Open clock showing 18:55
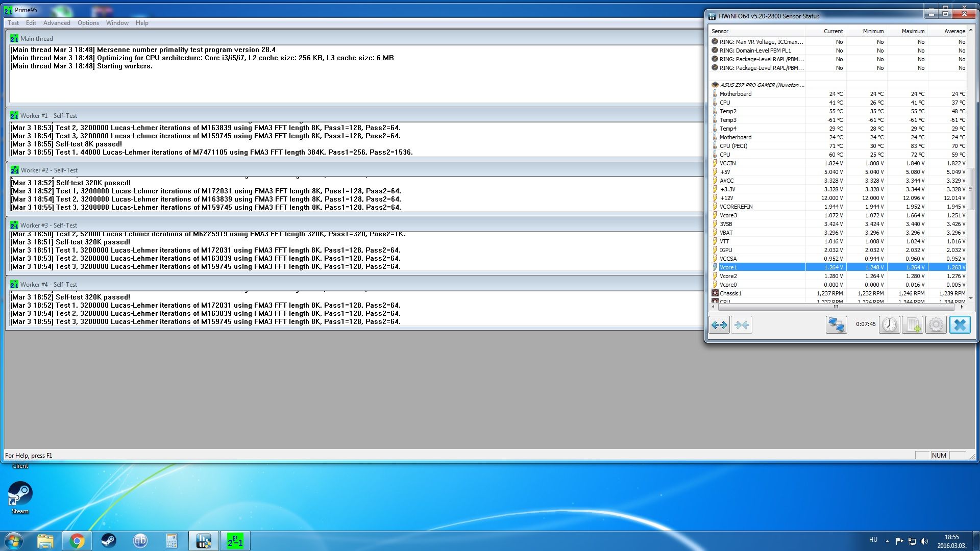Screen dimensions: 980x551 951,541
